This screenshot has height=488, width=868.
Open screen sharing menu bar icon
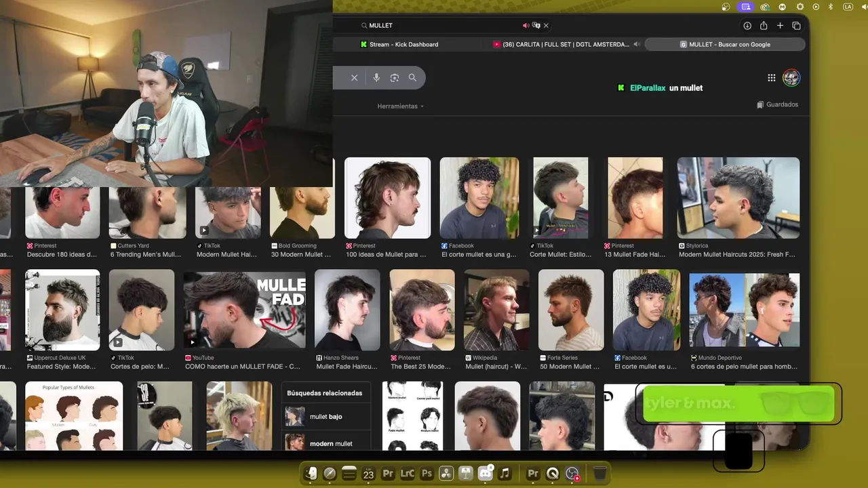tap(746, 7)
